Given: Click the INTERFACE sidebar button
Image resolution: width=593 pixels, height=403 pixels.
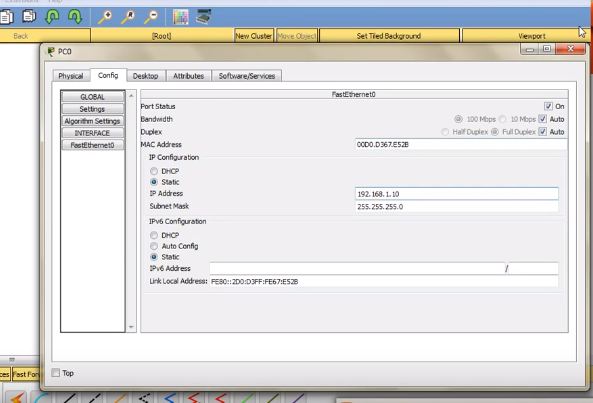Looking at the screenshot, I should (x=93, y=133).
